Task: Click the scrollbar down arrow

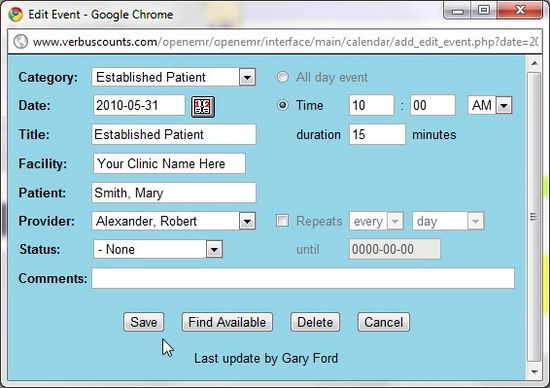Action: 534,372
